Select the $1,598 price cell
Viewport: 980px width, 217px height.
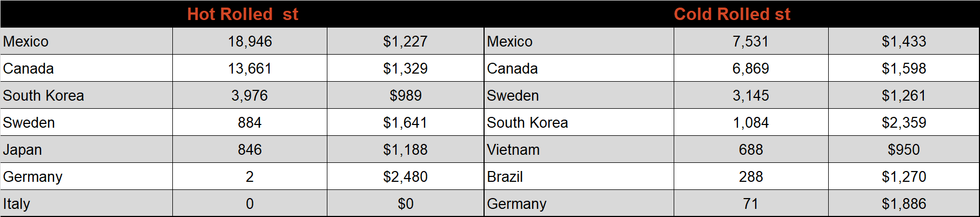click(x=904, y=68)
